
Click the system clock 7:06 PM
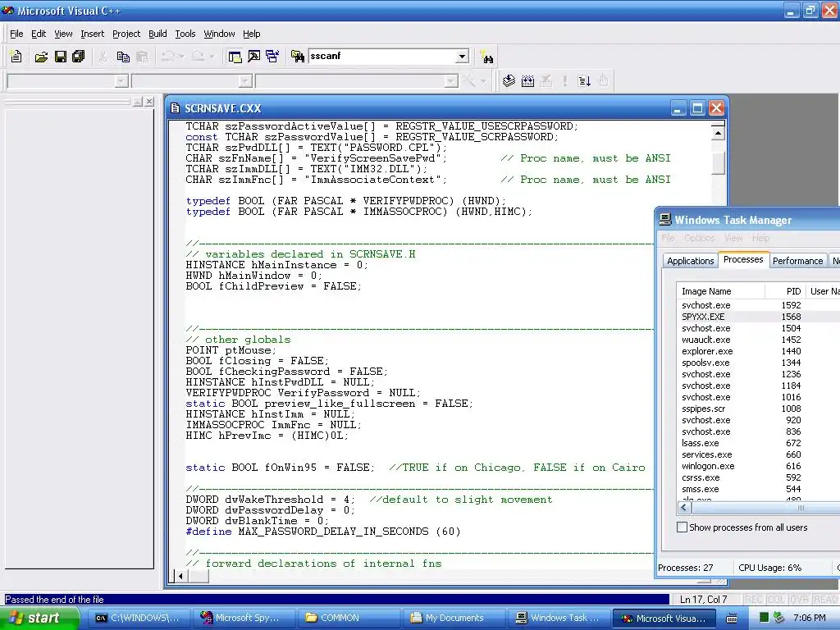tap(810, 618)
